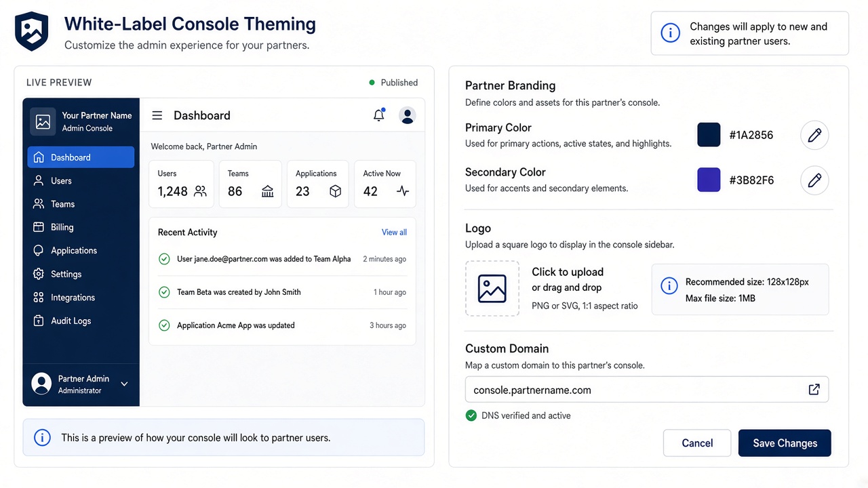
Task: Click the Primary Color dark navy swatch
Action: 709,135
